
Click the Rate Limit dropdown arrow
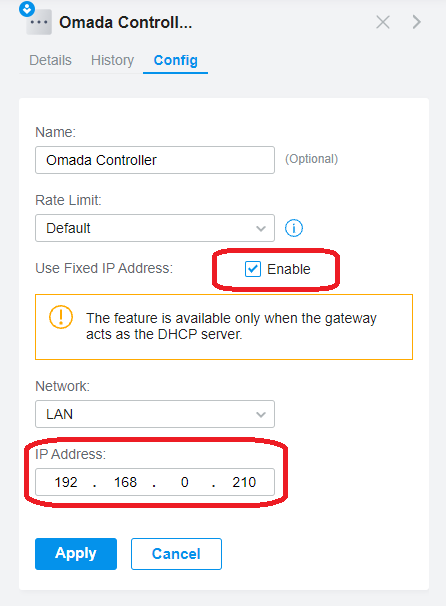pyautogui.click(x=261, y=228)
